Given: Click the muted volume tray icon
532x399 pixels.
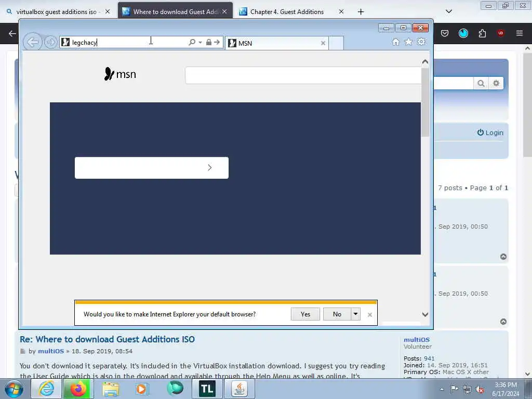Looking at the screenshot, I should 480,390.
